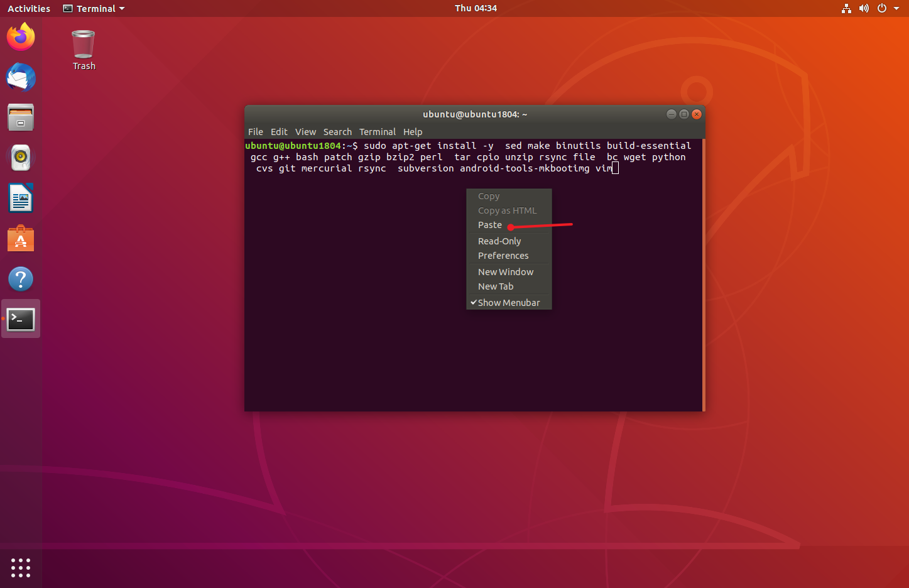Viewport: 909px width, 588px height.
Task: Open the Help question mark icon
Action: point(21,279)
